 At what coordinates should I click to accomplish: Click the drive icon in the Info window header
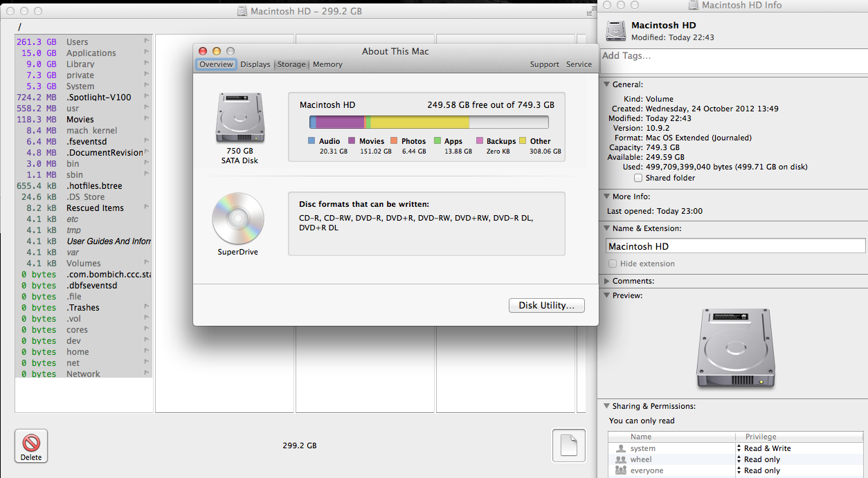(x=615, y=31)
